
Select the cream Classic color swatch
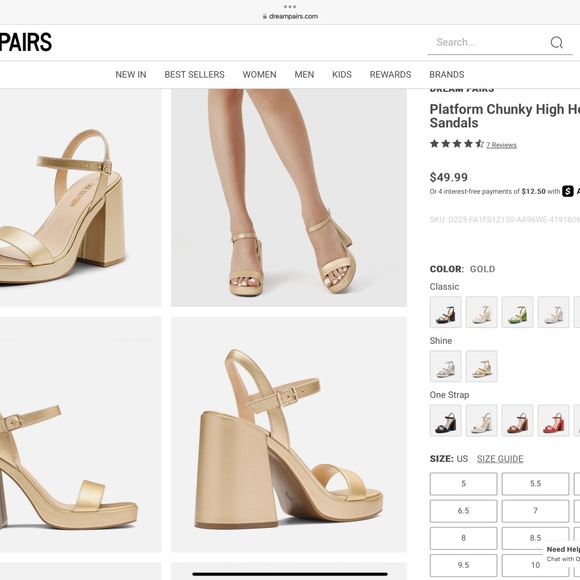pyautogui.click(x=481, y=312)
